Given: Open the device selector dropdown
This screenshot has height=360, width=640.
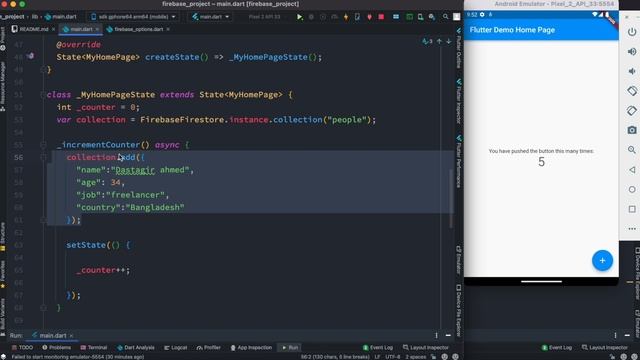Looking at the screenshot, I should click(x=134, y=17).
